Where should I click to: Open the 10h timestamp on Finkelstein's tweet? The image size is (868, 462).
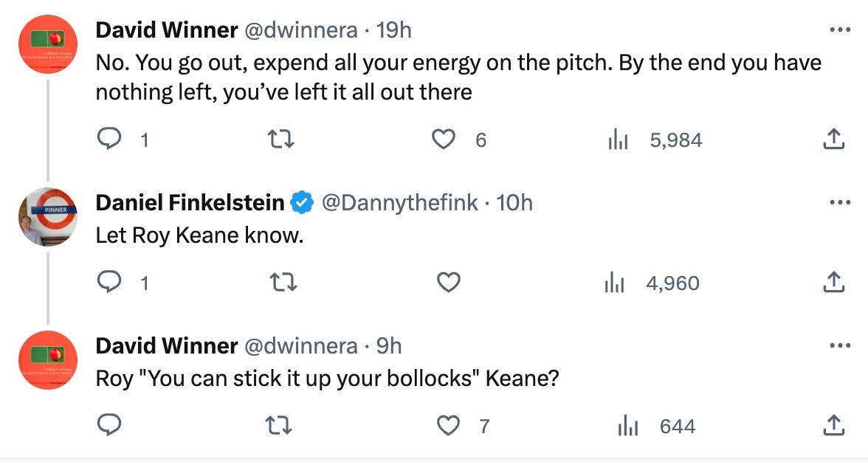(x=514, y=202)
